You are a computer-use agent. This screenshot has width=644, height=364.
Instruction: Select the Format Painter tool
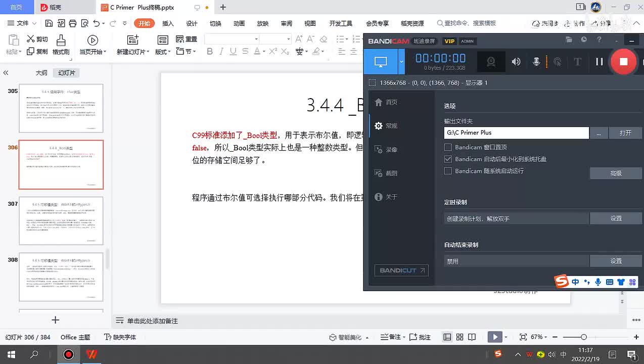tap(61, 45)
